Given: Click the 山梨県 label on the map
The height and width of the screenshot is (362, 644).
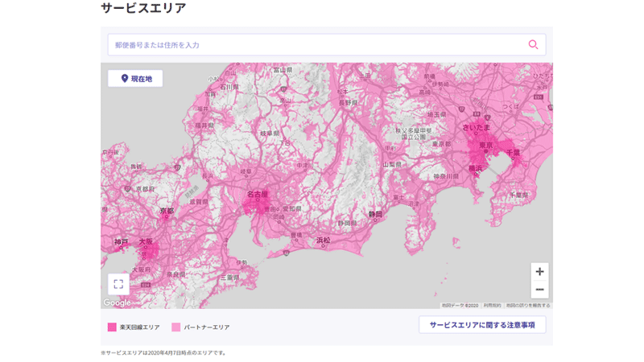Looking at the screenshot, I should coord(392,164).
